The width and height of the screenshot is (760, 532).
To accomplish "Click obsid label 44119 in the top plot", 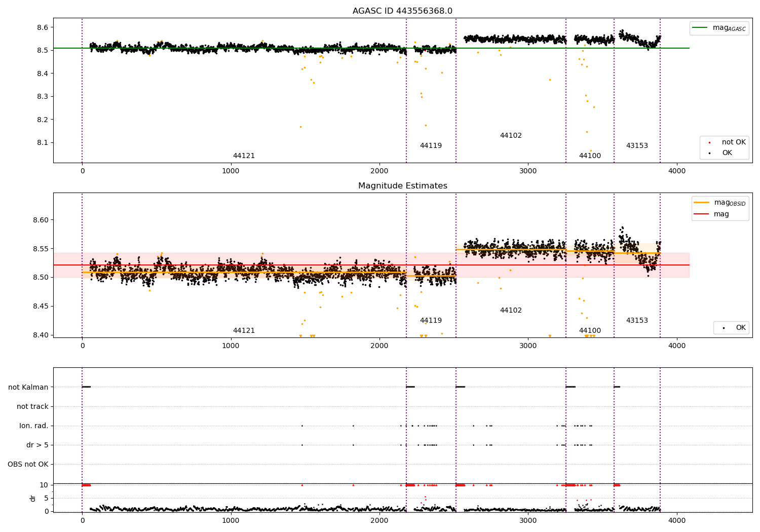I will coord(431,145).
